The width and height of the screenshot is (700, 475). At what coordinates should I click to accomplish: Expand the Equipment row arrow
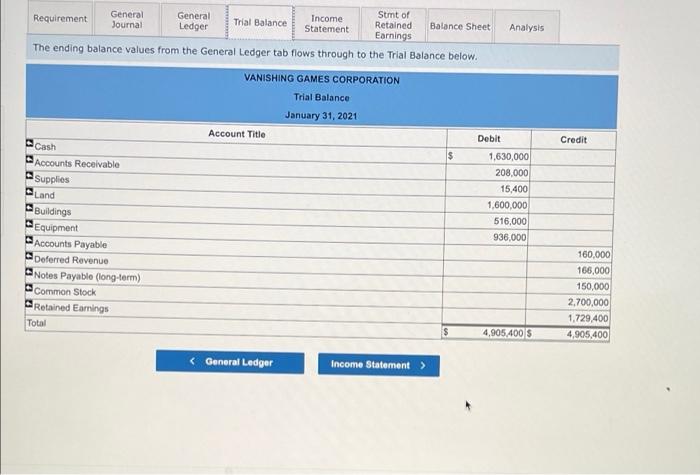(x=29, y=224)
